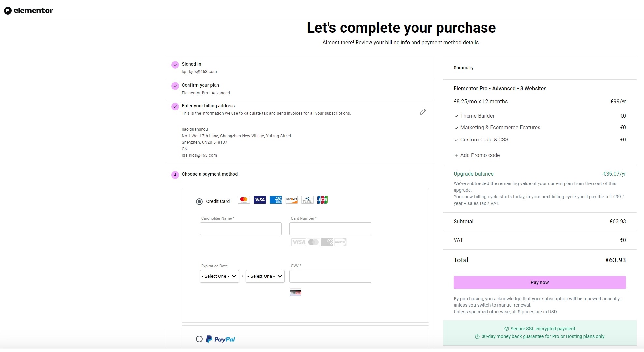
Task: Click the Confirm your plan checkmark icon
Action: tap(175, 86)
